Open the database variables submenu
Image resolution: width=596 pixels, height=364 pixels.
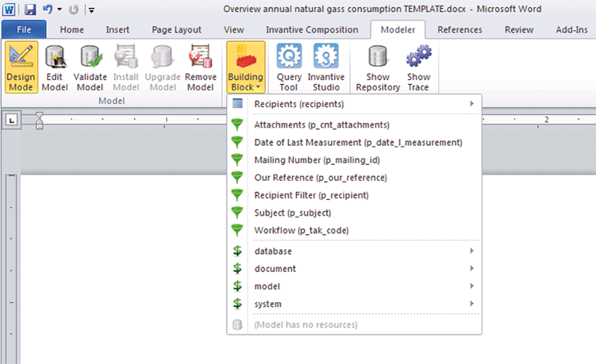click(x=354, y=251)
